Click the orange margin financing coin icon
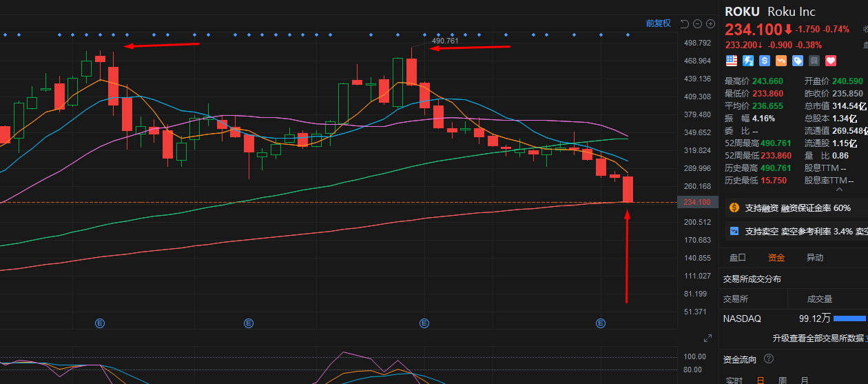The image size is (868, 384). pos(734,208)
